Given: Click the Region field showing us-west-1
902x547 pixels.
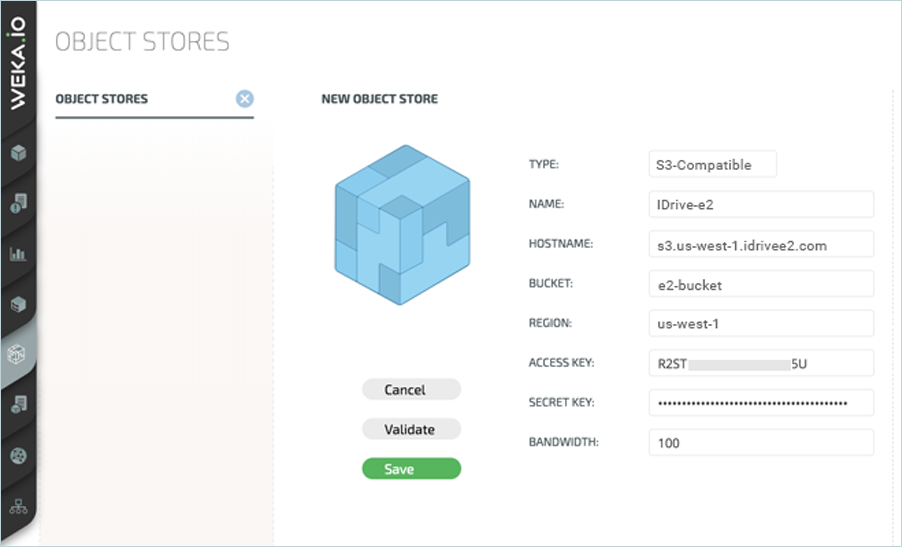Looking at the screenshot, I should pos(760,324).
